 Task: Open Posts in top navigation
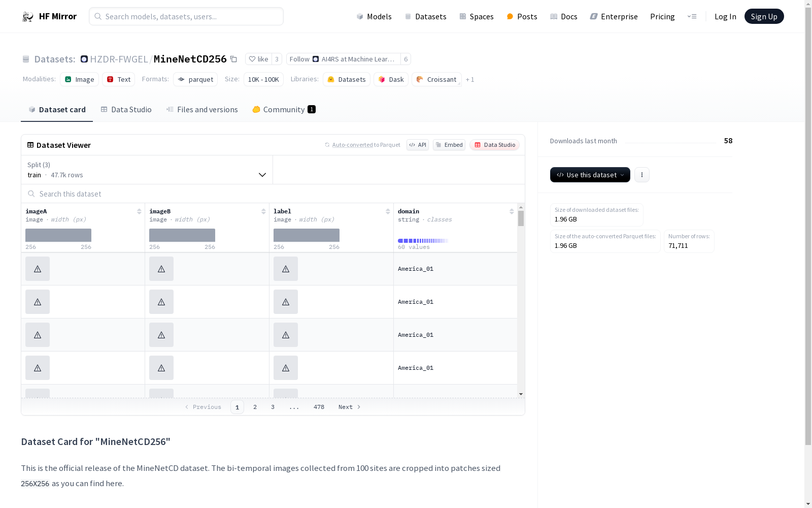coord(522,16)
